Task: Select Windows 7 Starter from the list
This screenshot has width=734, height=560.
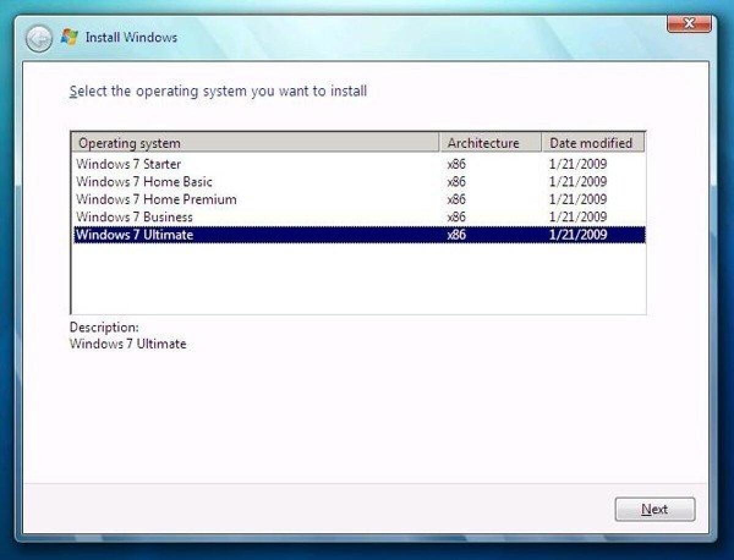Action: coord(128,164)
